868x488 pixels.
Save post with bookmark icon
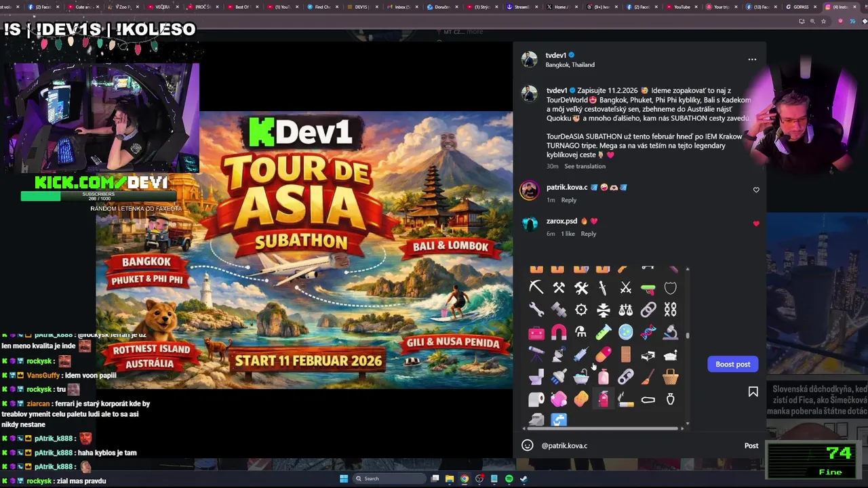point(753,392)
